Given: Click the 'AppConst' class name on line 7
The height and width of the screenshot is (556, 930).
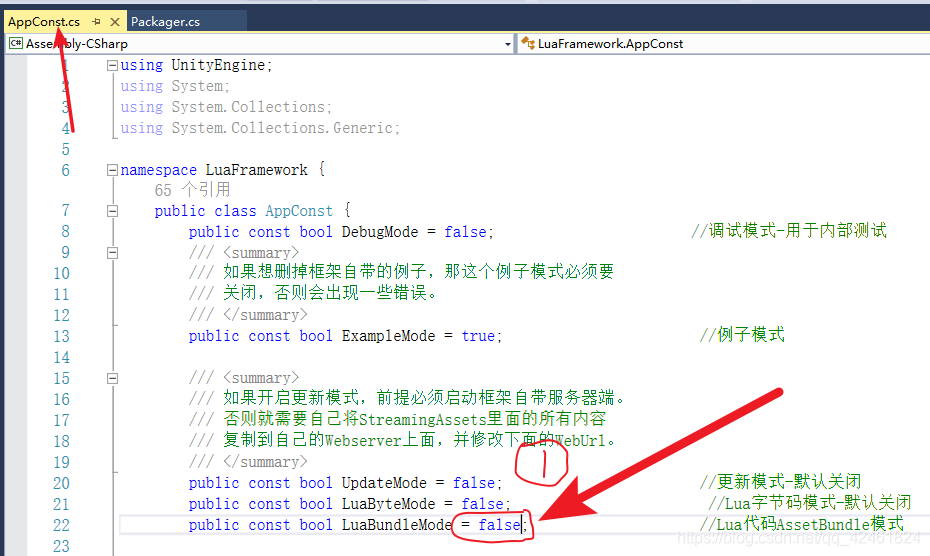Looking at the screenshot, I should [299, 211].
